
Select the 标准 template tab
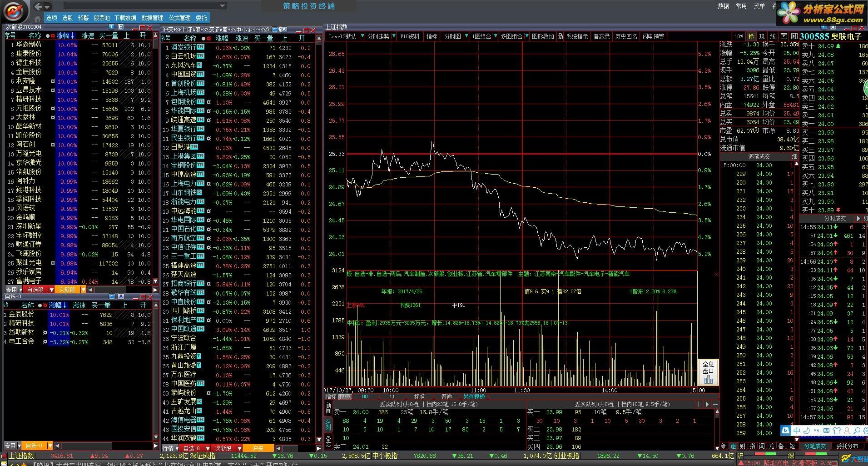(x=419, y=396)
